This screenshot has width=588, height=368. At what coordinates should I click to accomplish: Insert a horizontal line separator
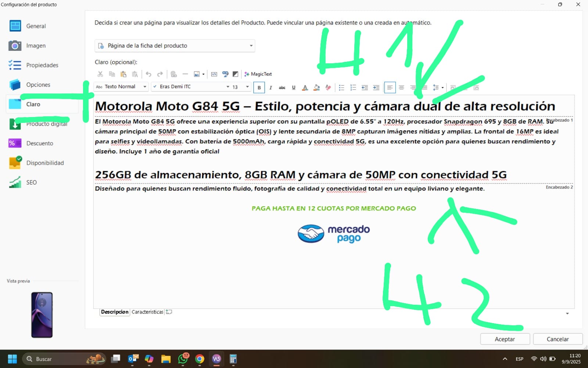[185, 74]
